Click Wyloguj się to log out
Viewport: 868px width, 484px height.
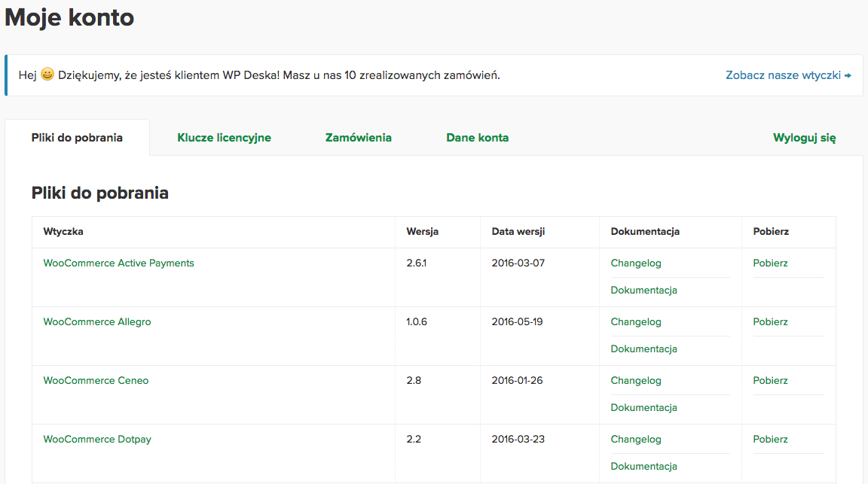[805, 138]
